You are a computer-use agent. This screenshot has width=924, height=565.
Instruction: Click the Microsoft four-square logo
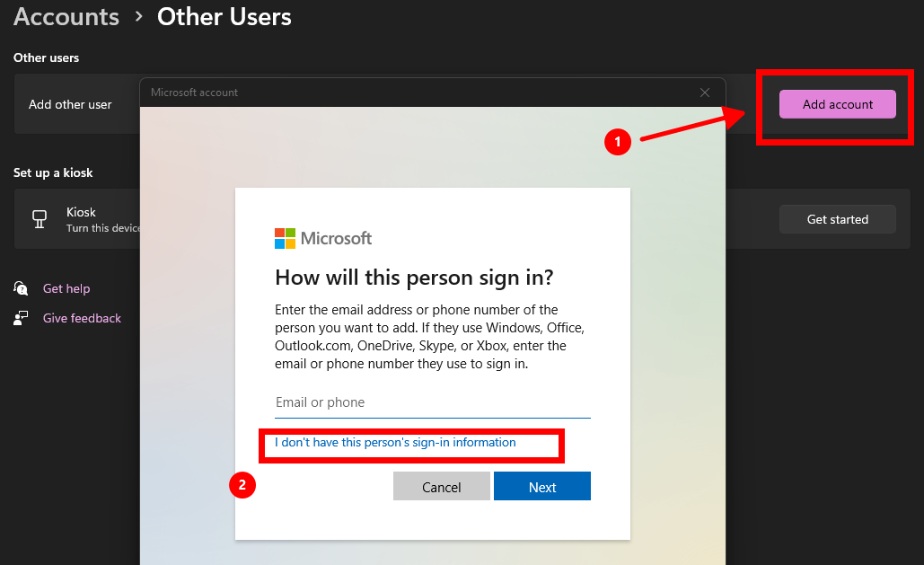click(285, 238)
